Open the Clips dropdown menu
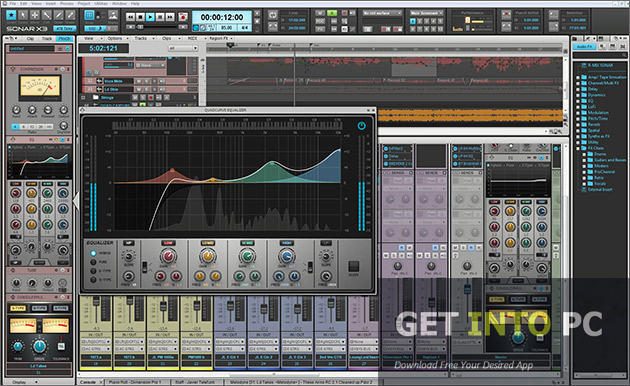 point(168,38)
